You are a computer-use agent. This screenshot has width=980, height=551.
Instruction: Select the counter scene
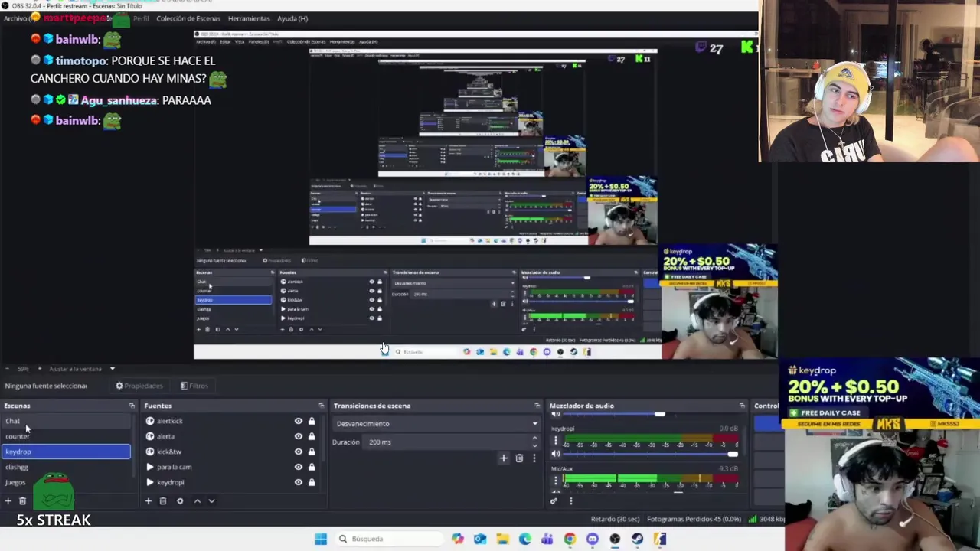tap(66, 436)
